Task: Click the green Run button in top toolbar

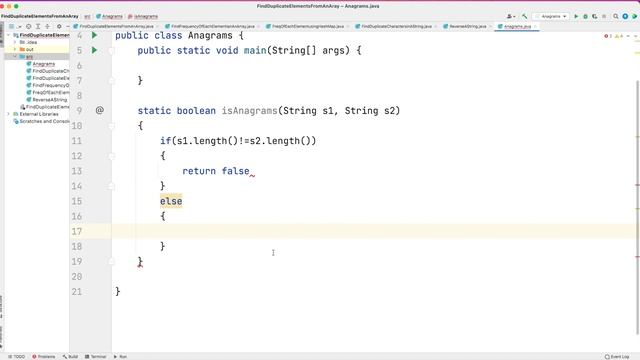Action: pyautogui.click(x=576, y=16)
